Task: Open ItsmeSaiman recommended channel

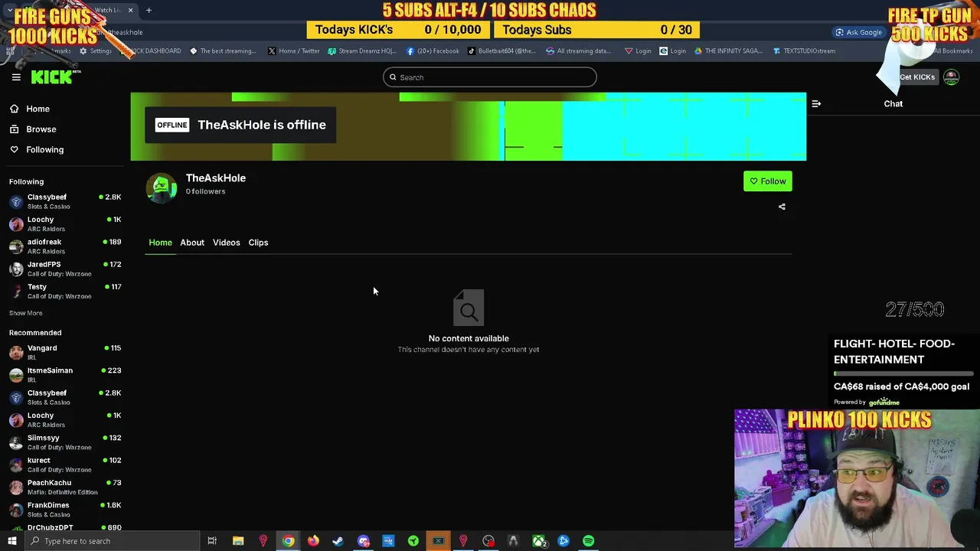Action: (65, 374)
